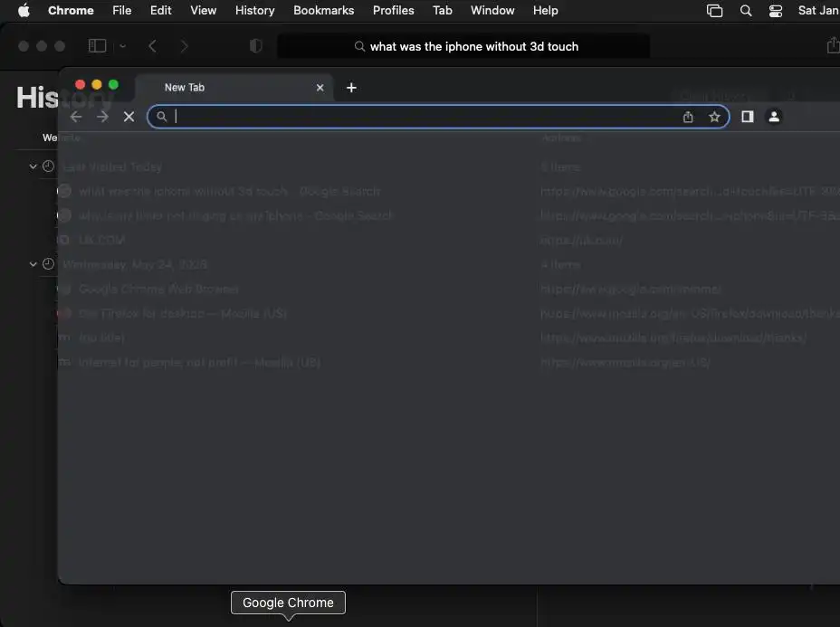Click the Google Chrome tooltip label
840x627 pixels.
(x=288, y=603)
